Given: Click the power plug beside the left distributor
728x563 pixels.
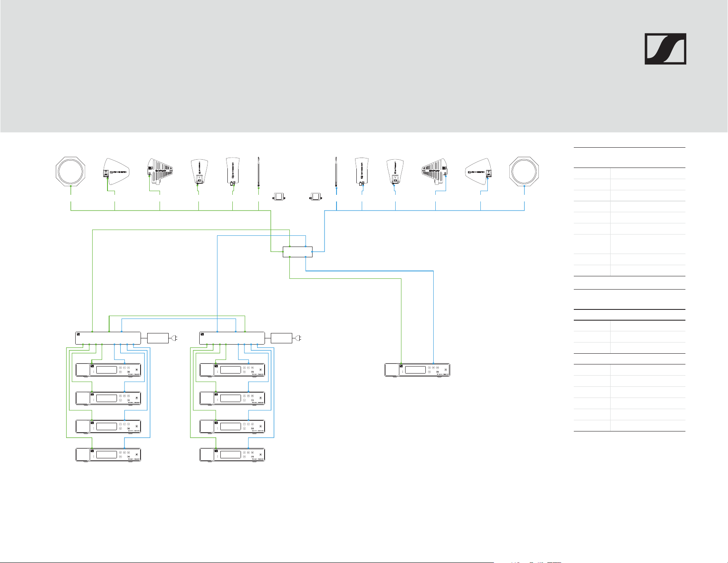Looking at the screenshot, I should click(174, 338).
